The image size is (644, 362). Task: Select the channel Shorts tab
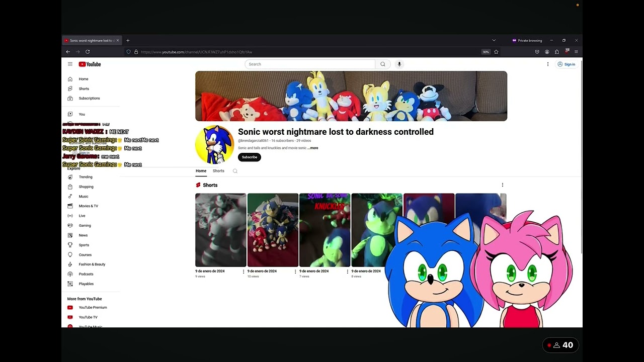point(218,171)
